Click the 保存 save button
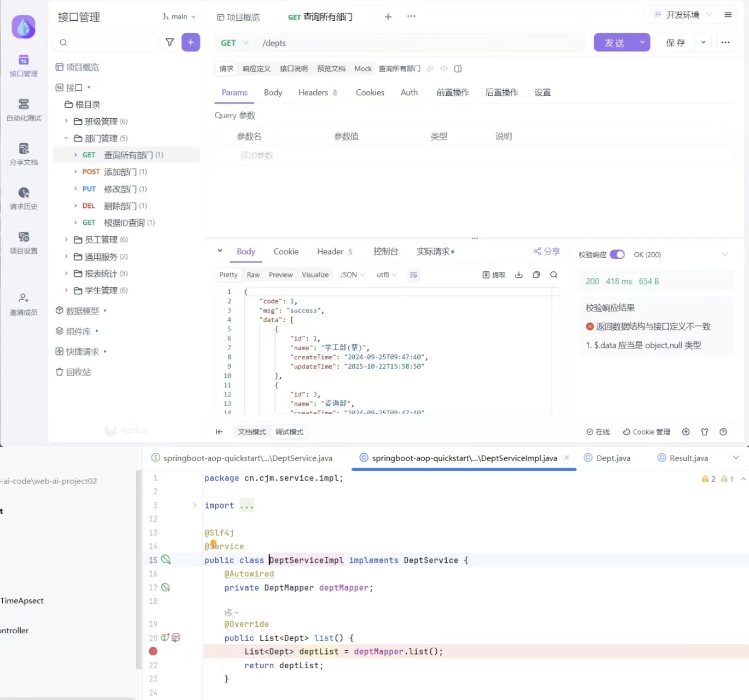The height and width of the screenshot is (700, 749). pyautogui.click(x=676, y=43)
